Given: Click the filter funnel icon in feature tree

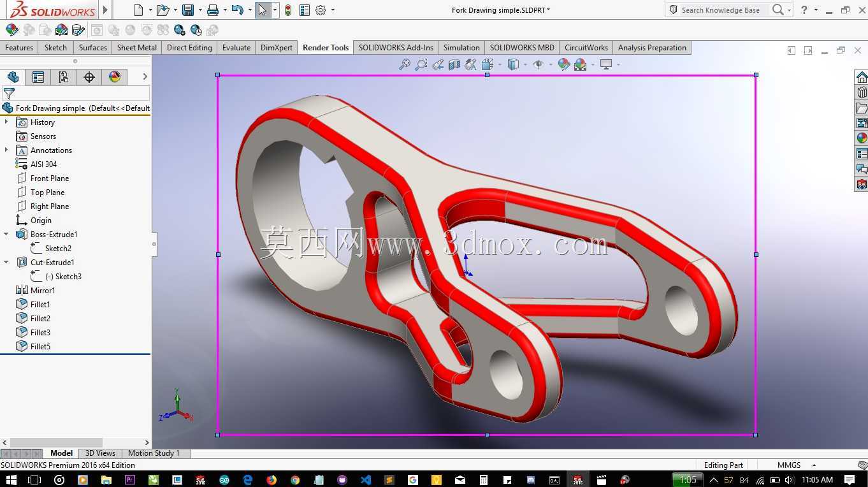Looking at the screenshot, I should (9, 94).
